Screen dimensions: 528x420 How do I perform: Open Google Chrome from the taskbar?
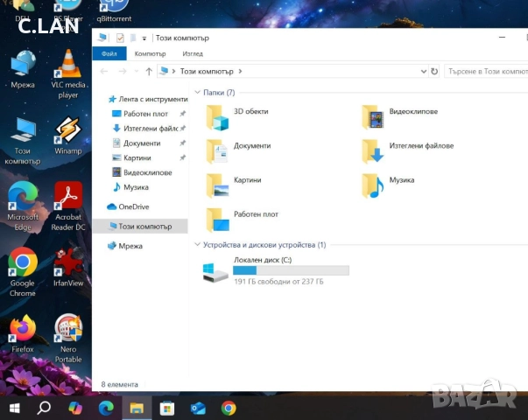(x=229, y=409)
